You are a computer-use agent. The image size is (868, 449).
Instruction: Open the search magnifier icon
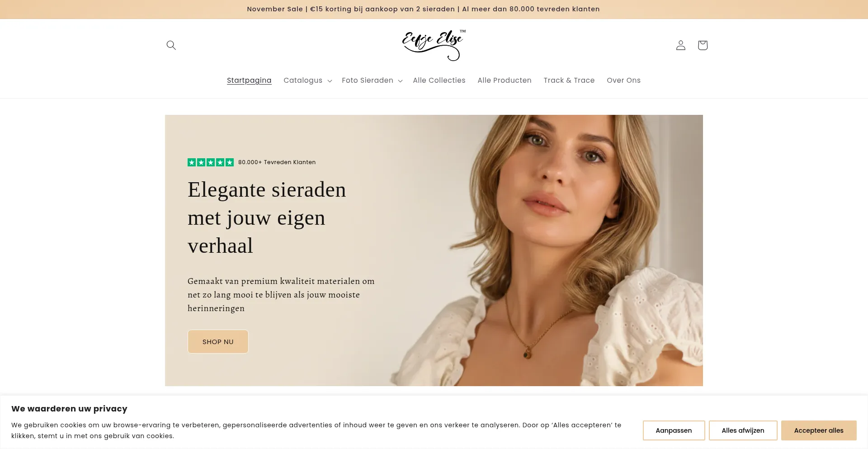click(171, 45)
